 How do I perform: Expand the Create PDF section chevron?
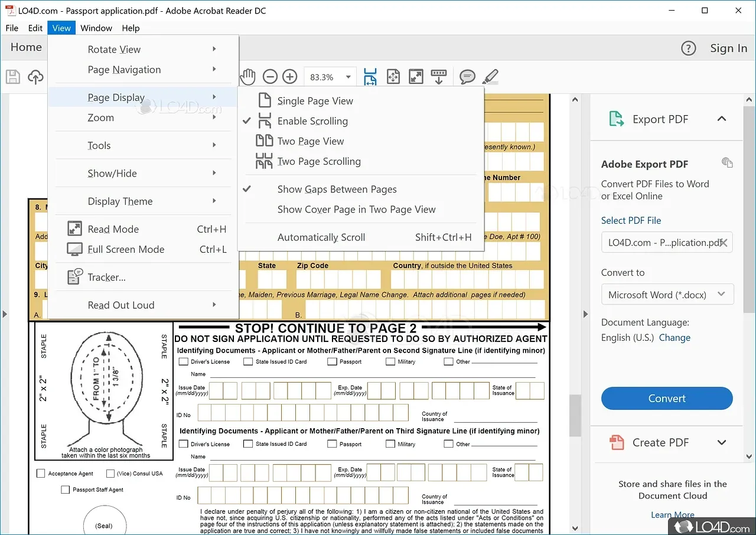coord(722,442)
